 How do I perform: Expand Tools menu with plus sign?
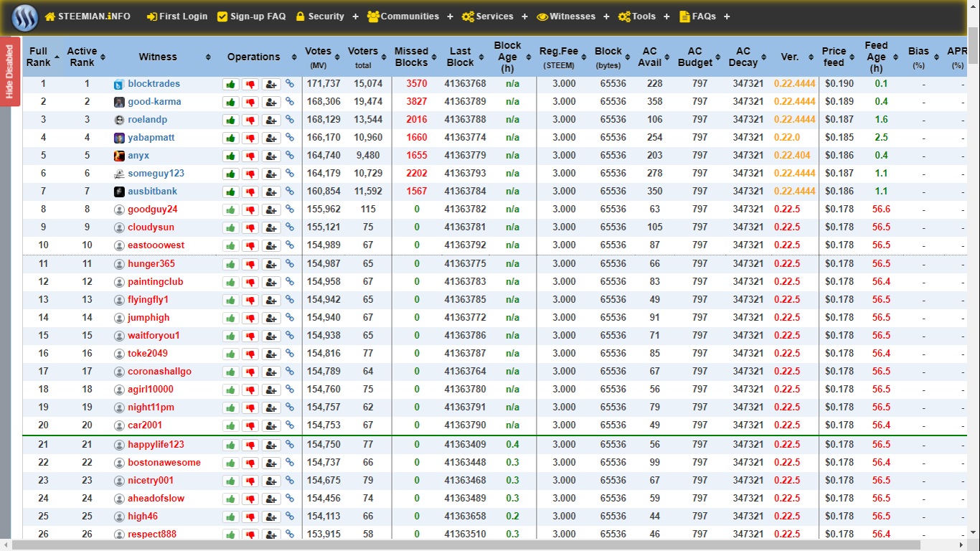pos(667,17)
